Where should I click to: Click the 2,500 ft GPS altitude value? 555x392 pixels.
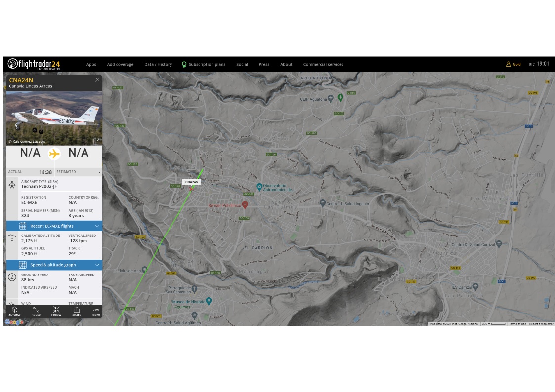click(29, 254)
